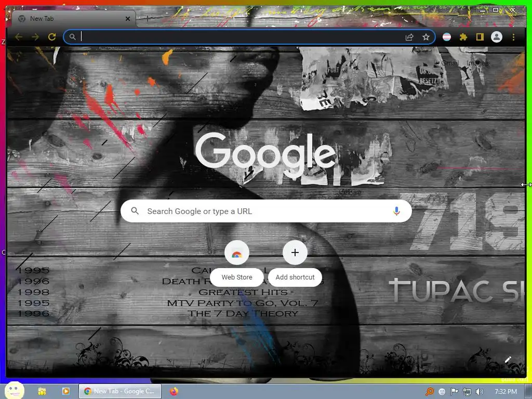Click the show desktop strip
Image resolution: width=532 pixels, height=399 pixels.
click(x=528, y=392)
